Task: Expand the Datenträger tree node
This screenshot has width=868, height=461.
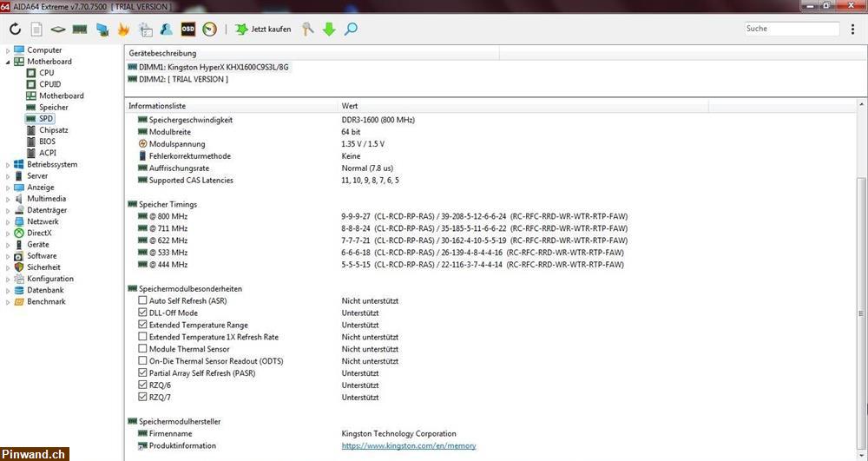Action: click(x=8, y=210)
